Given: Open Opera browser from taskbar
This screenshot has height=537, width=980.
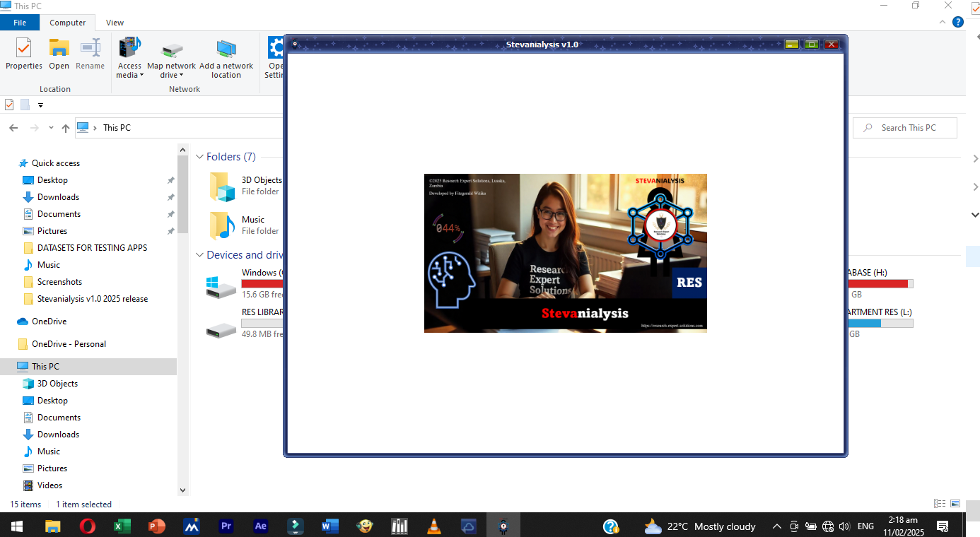Looking at the screenshot, I should click(88, 526).
